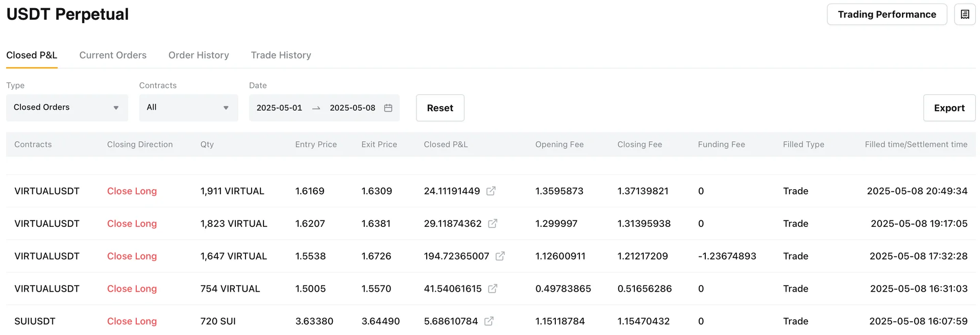Image resolution: width=980 pixels, height=335 pixels.
Task: Open the calendar icon in date range
Action: click(x=388, y=108)
